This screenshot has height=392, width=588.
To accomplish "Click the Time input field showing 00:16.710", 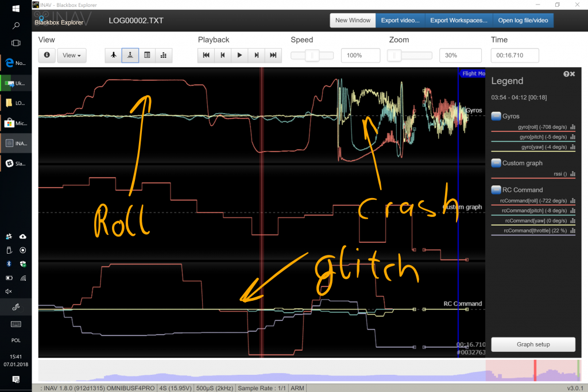I will (x=514, y=55).
